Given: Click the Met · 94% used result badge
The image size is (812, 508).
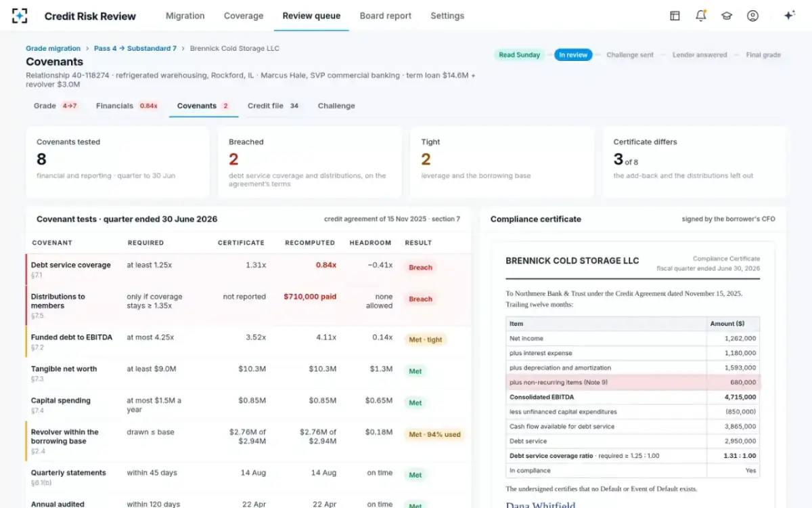Looking at the screenshot, I should pyautogui.click(x=434, y=435).
